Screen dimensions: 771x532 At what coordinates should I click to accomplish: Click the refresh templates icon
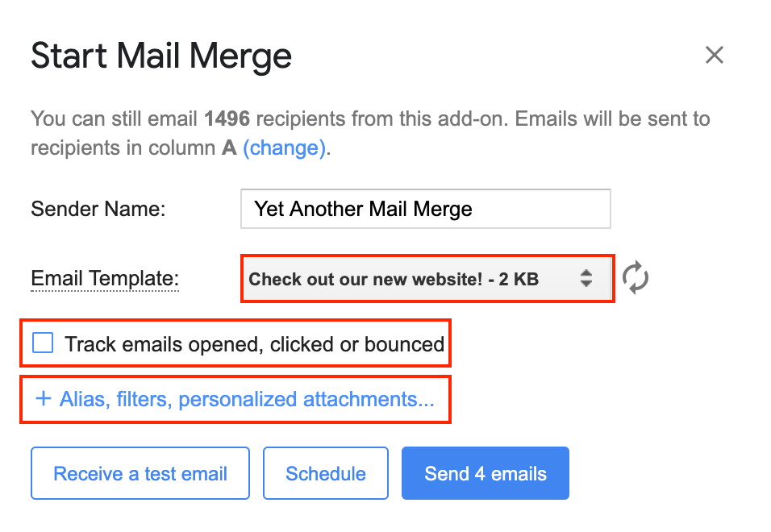636,278
